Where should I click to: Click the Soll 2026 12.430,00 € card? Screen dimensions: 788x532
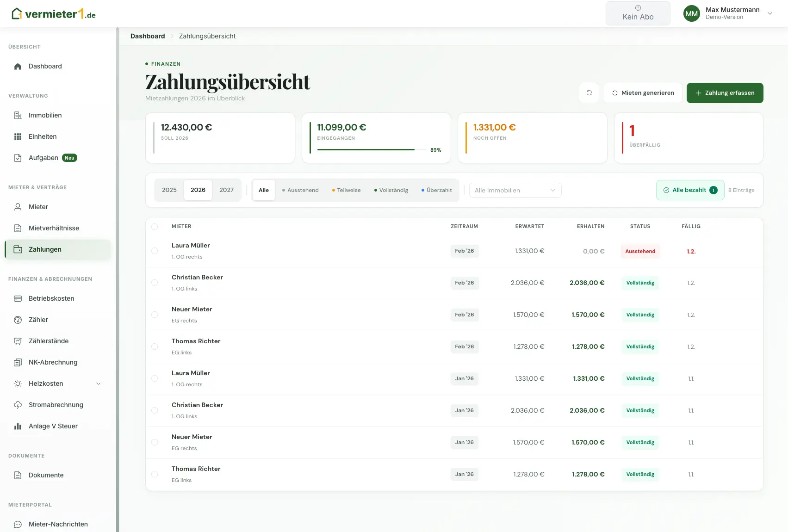[x=220, y=138]
